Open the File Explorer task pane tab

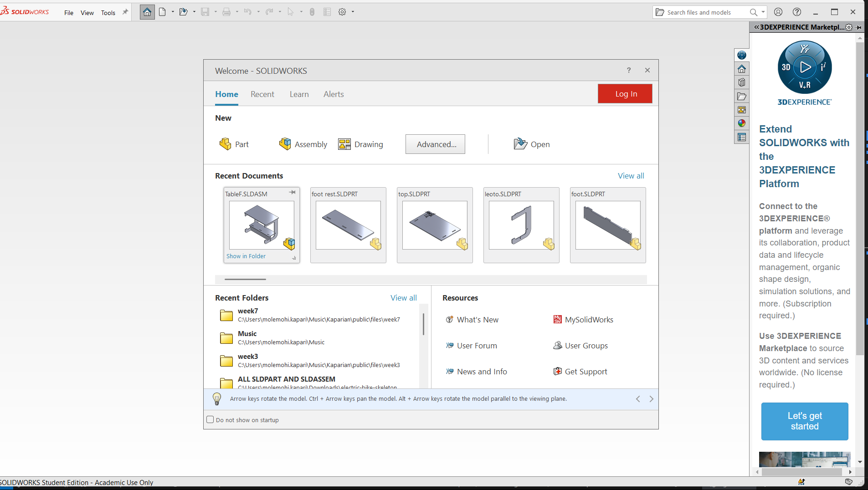(x=742, y=96)
